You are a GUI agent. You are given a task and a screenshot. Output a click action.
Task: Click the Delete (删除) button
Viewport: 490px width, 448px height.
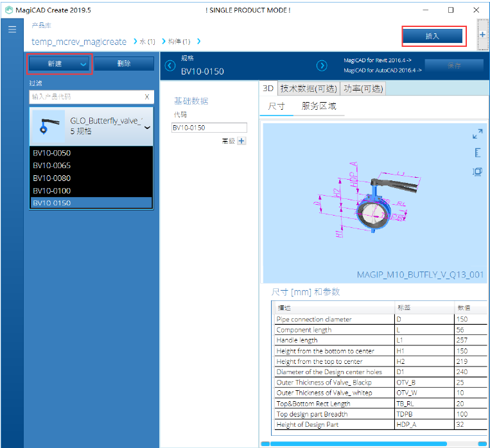[x=124, y=64]
